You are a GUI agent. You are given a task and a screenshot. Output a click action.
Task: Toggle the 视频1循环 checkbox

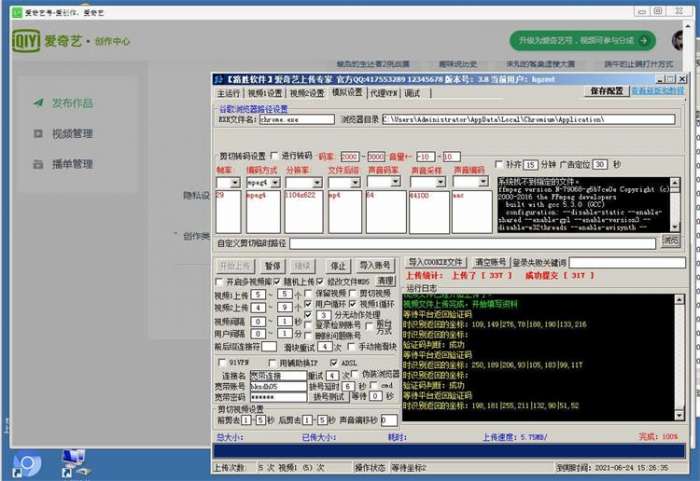352,304
